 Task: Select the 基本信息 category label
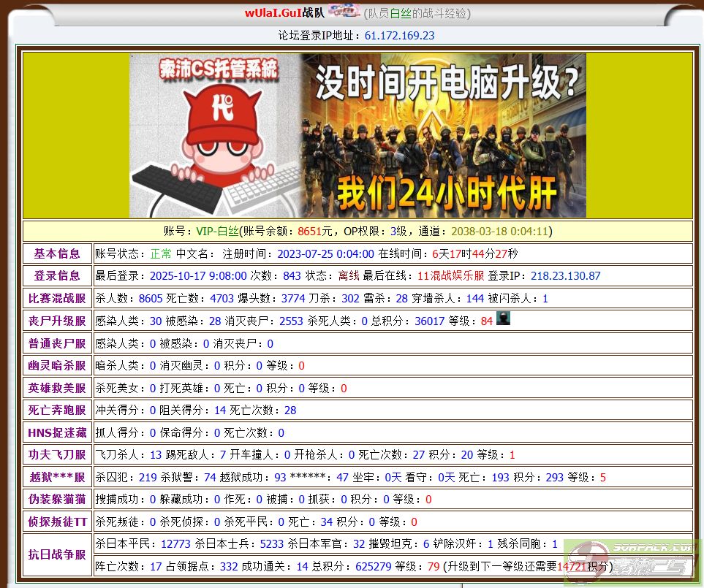[x=57, y=253]
